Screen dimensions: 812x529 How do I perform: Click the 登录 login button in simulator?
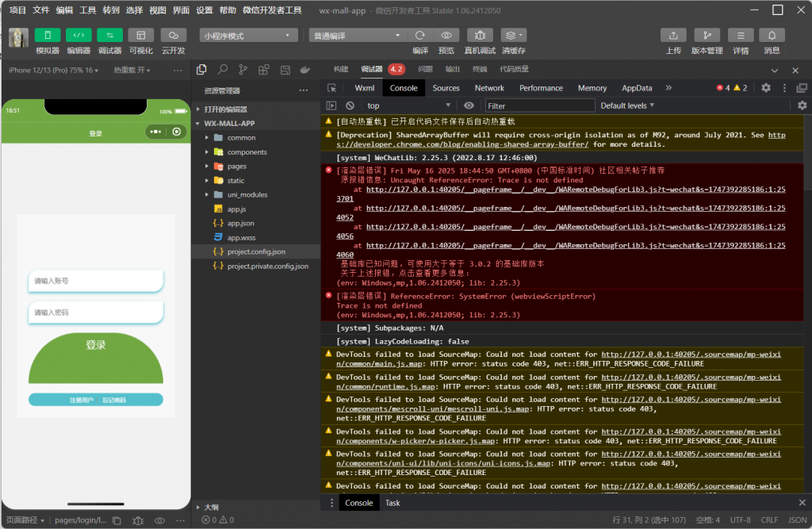tap(96, 357)
